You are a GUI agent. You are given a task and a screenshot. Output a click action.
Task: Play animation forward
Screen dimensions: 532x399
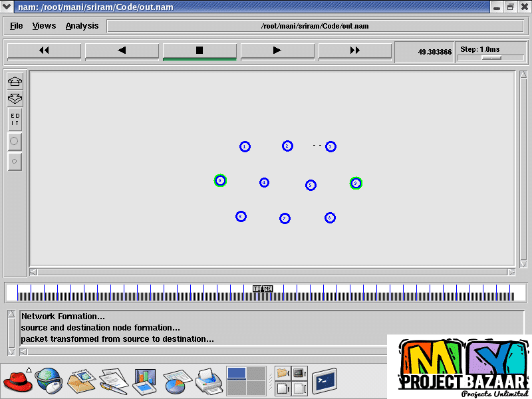pyautogui.click(x=277, y=51)
